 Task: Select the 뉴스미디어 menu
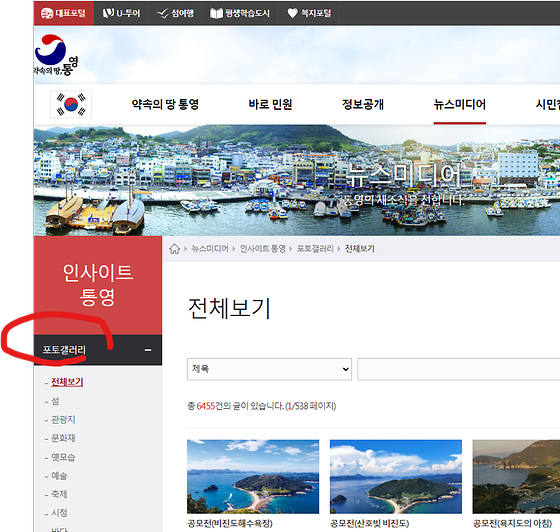pyautogui.click(x=460, y=104)
